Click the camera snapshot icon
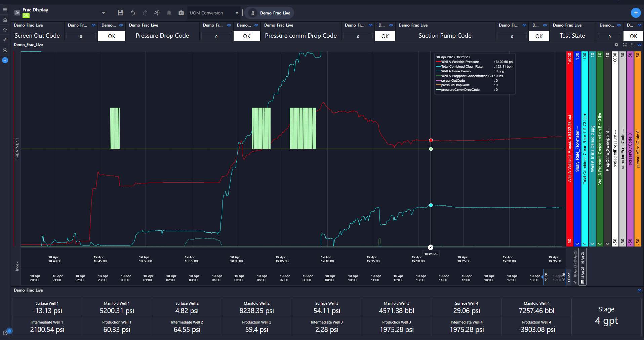Viewport: 644px width, 340px height. click(x=181, y=13)
